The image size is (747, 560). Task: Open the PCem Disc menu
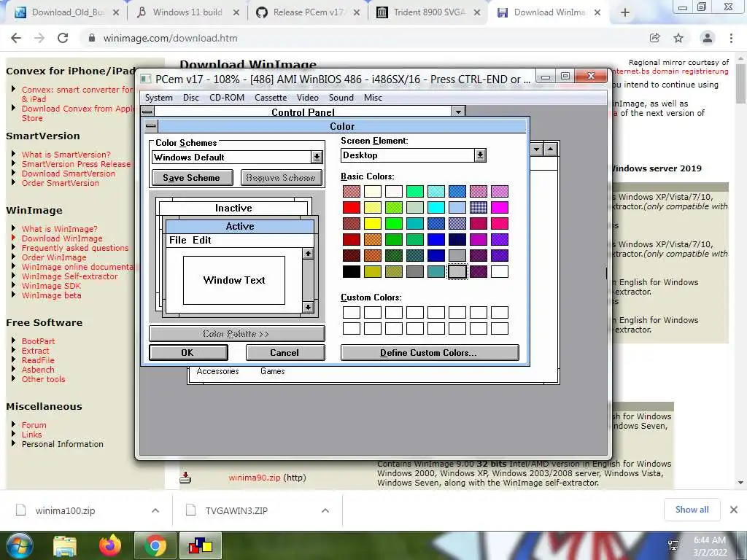[190, 98]
